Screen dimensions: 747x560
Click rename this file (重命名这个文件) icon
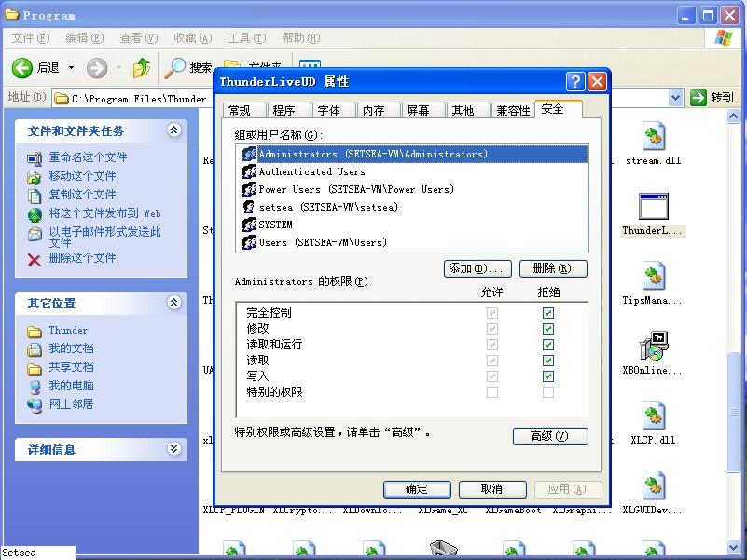[35, 158]
